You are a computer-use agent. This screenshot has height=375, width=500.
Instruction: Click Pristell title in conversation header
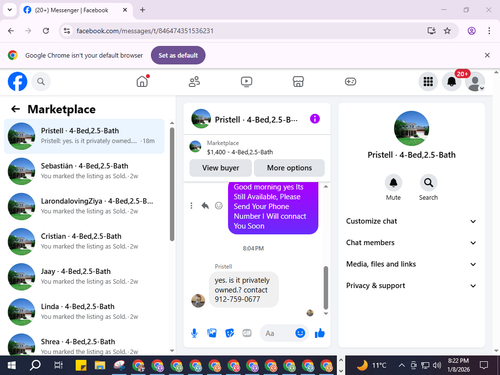pyautogui.click(x=256, y=119)
